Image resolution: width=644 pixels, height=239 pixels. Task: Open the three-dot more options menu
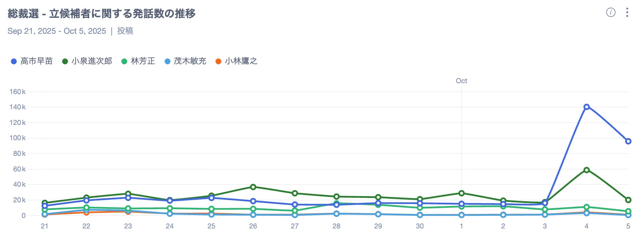click(x=627, y=13)
